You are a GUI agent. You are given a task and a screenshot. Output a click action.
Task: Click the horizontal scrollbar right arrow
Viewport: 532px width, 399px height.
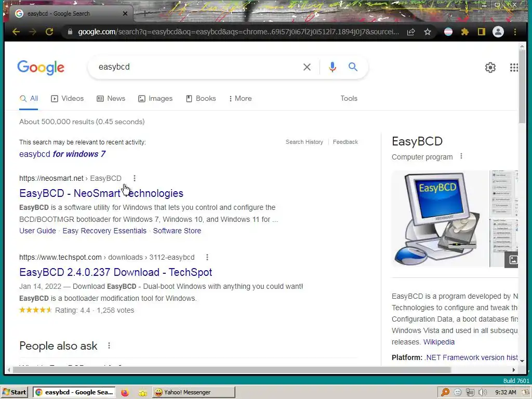click(x=514, y=370)
